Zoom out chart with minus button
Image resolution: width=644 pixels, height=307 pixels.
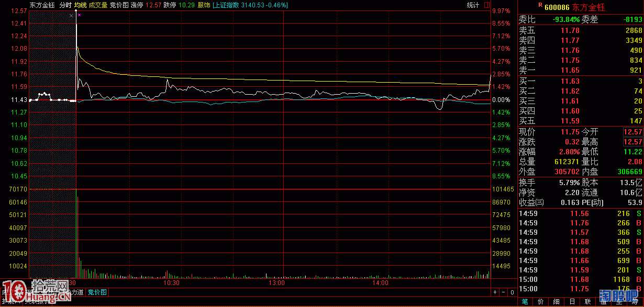pyautogui.click(x=504, y=292)
